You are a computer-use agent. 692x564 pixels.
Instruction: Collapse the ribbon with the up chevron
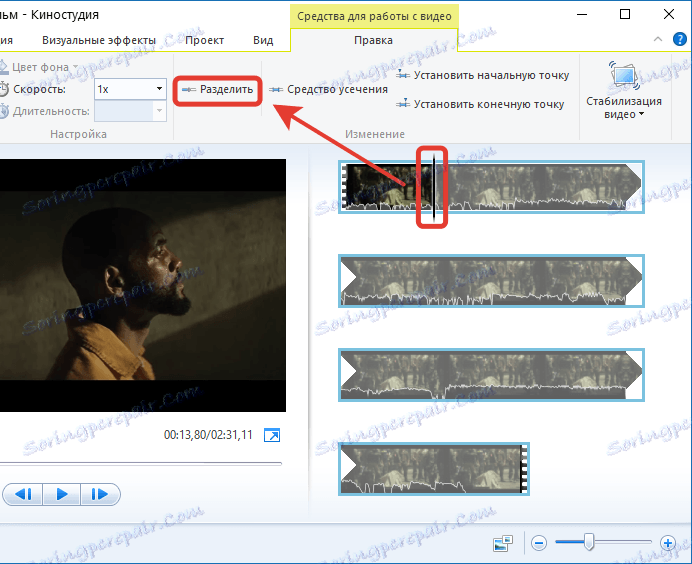[x=658, y=39]
